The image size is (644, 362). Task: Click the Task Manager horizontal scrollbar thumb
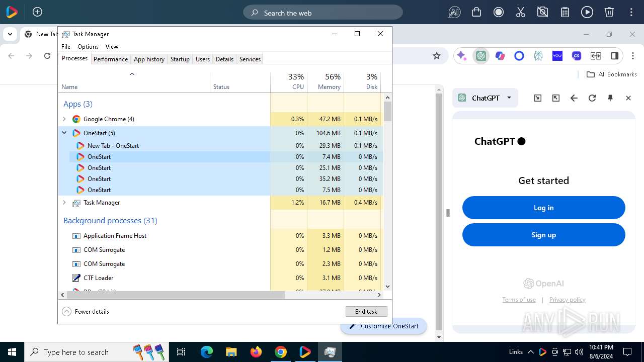pyautogui.click(x=176, y=295)
